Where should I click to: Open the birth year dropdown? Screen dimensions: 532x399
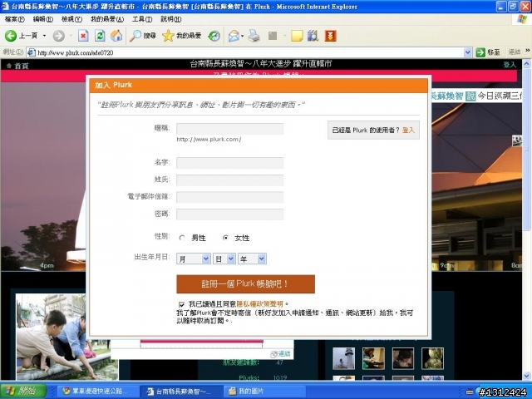[x=252, y=259]
